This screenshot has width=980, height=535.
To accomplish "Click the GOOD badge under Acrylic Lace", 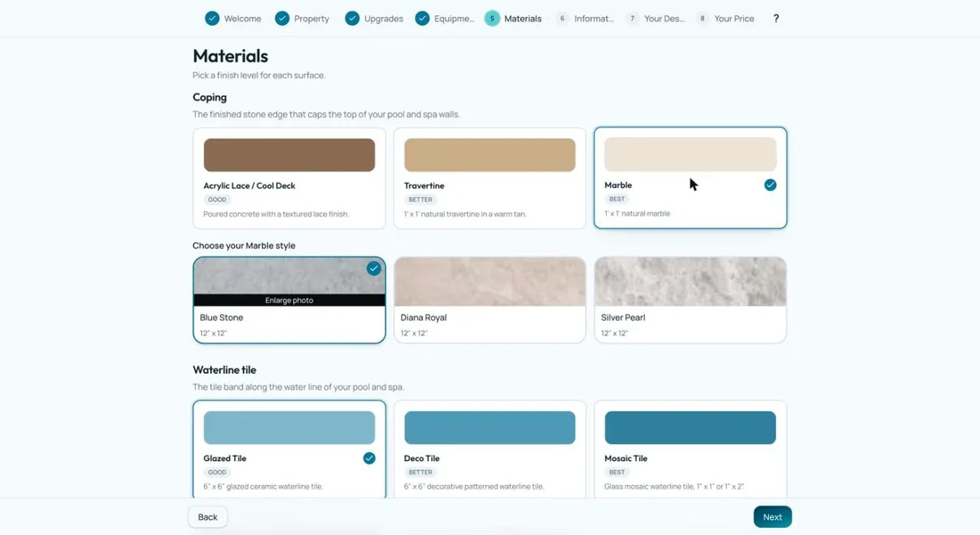I will pos(216,200).
